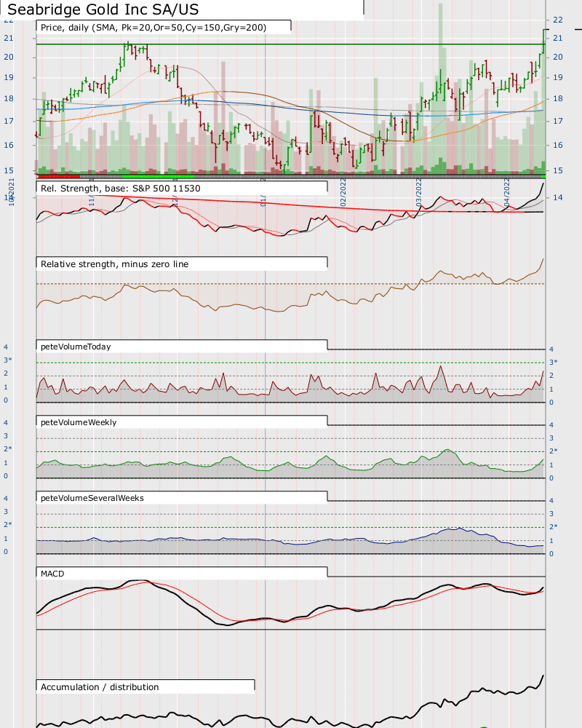Screen dimensions: 582x728
Task: Click the Relative strength minus zero line label
Action: click(115, 264)
